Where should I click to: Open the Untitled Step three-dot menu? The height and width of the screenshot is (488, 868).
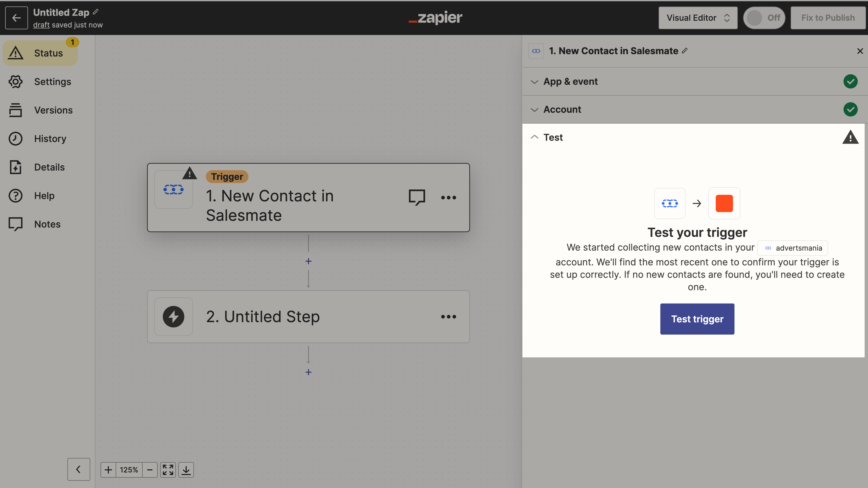tap(449, 317)
